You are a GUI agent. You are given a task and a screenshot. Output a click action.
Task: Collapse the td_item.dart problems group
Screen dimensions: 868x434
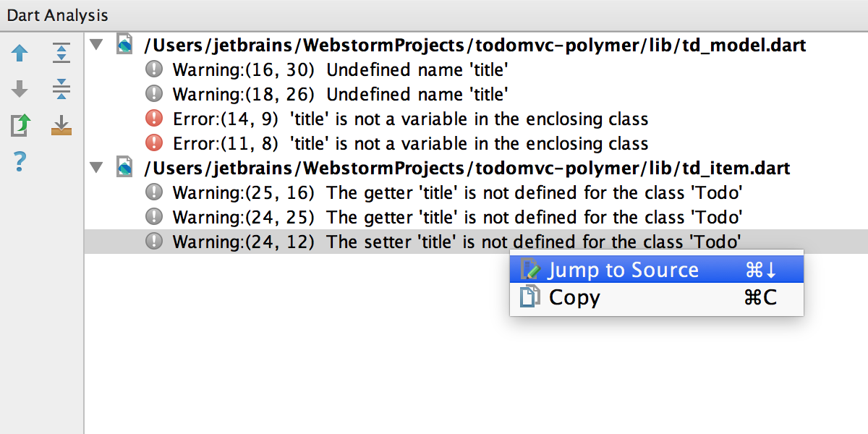(x=96, y=169)
